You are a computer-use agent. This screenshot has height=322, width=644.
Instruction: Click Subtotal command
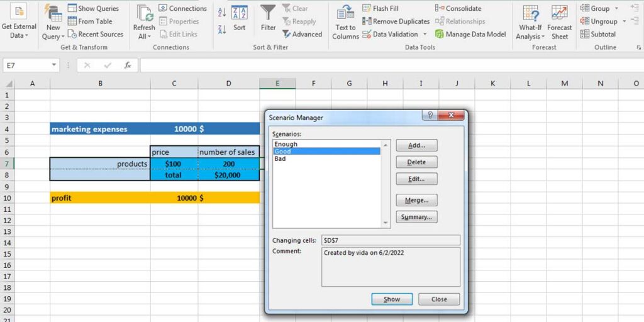click(598, 35)
